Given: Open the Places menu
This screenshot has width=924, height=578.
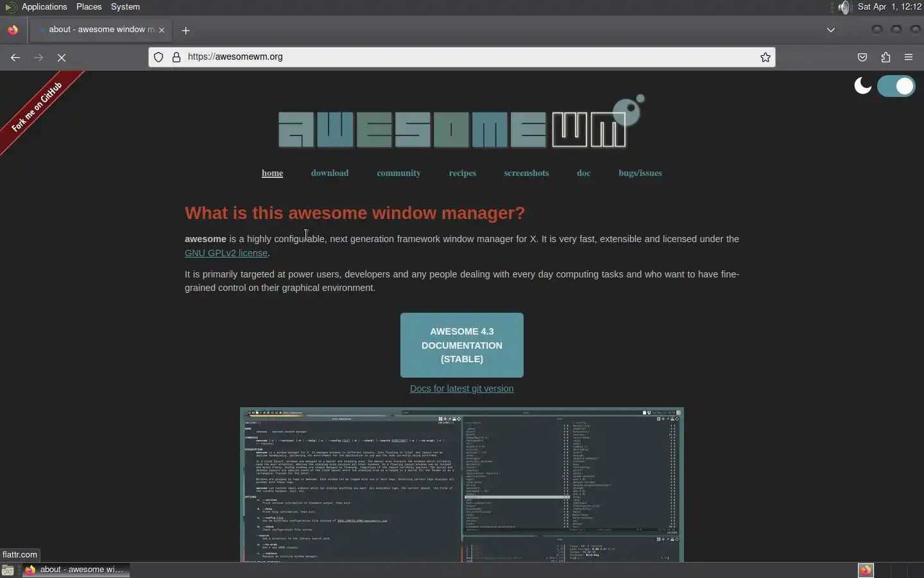Looking at the screenshot, I should pyautogui.click(x=89, y=7).
